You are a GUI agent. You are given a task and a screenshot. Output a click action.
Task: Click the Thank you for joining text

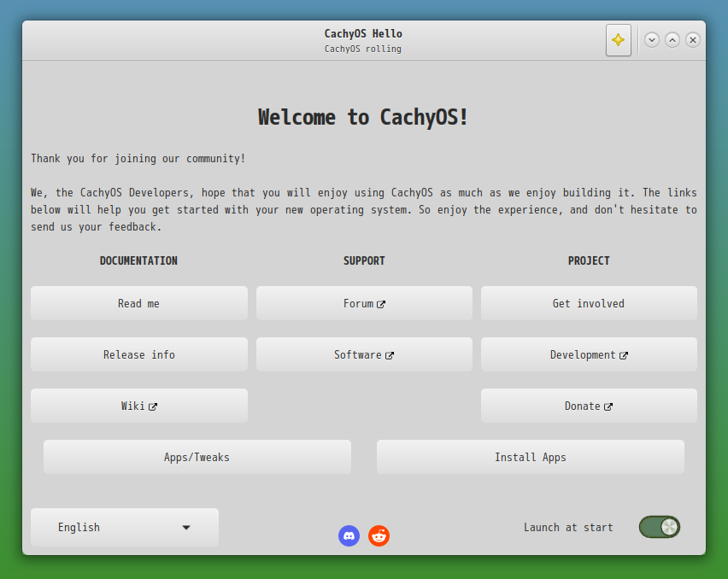(138, 159)
